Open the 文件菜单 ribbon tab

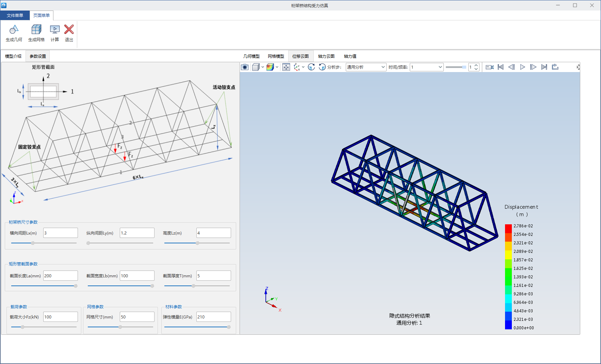15,15
